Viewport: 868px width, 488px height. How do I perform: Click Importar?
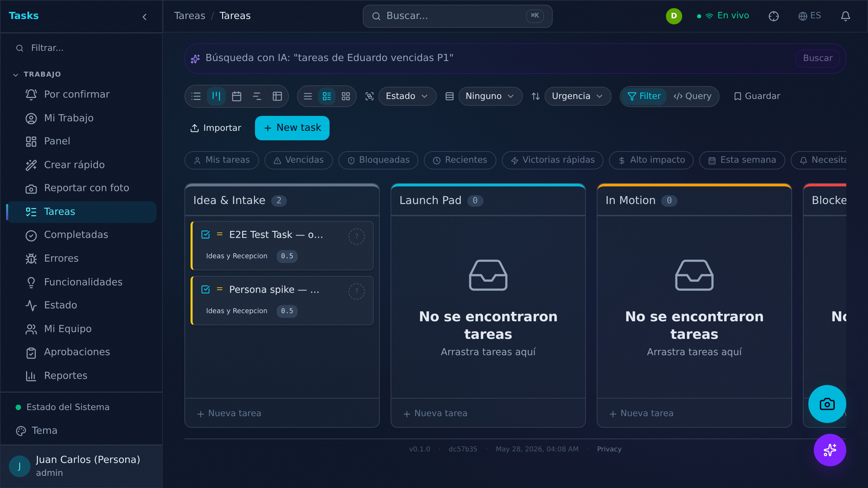click(x=216, y=128)
